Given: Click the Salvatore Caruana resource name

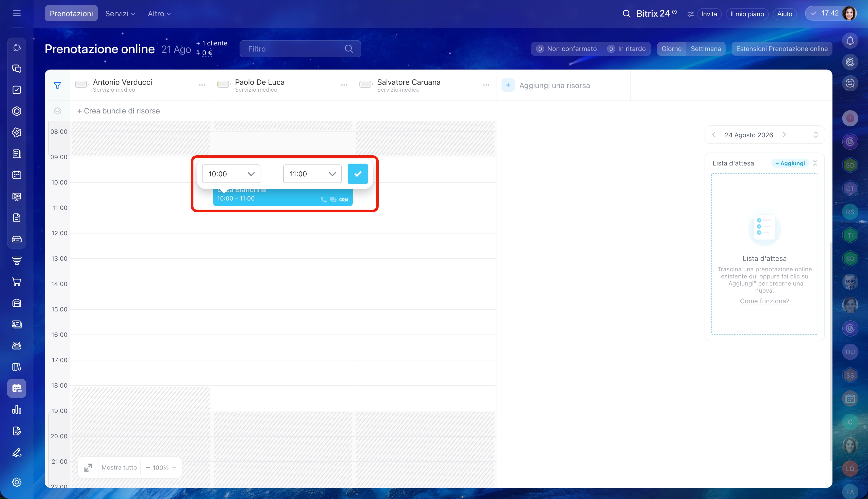Looking at the screenshot, I should click(408, 82).
